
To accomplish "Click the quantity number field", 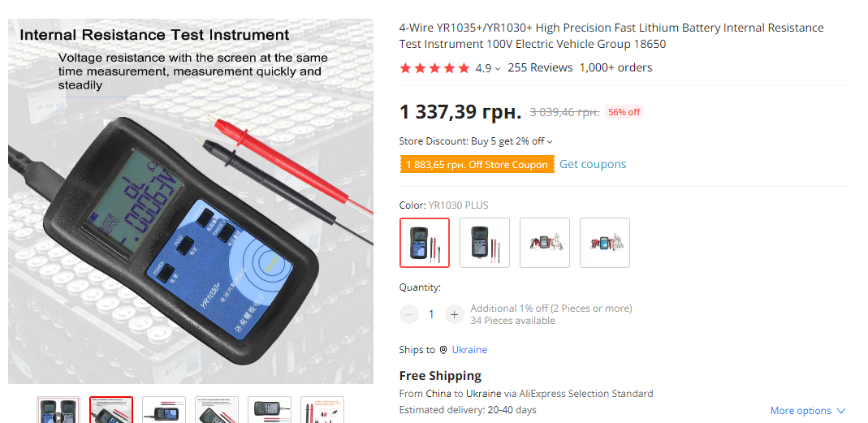I will (432, 314).
